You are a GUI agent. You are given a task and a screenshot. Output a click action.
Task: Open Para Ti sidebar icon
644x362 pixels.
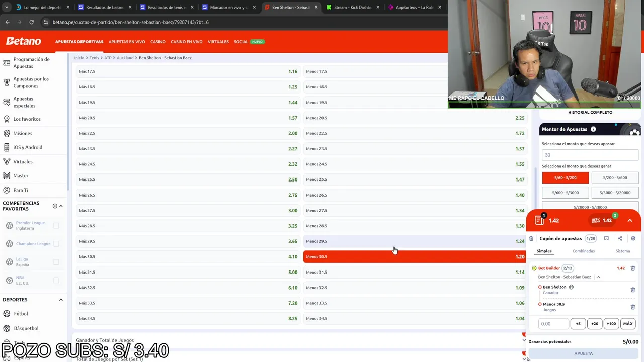[x=7, y=190]
